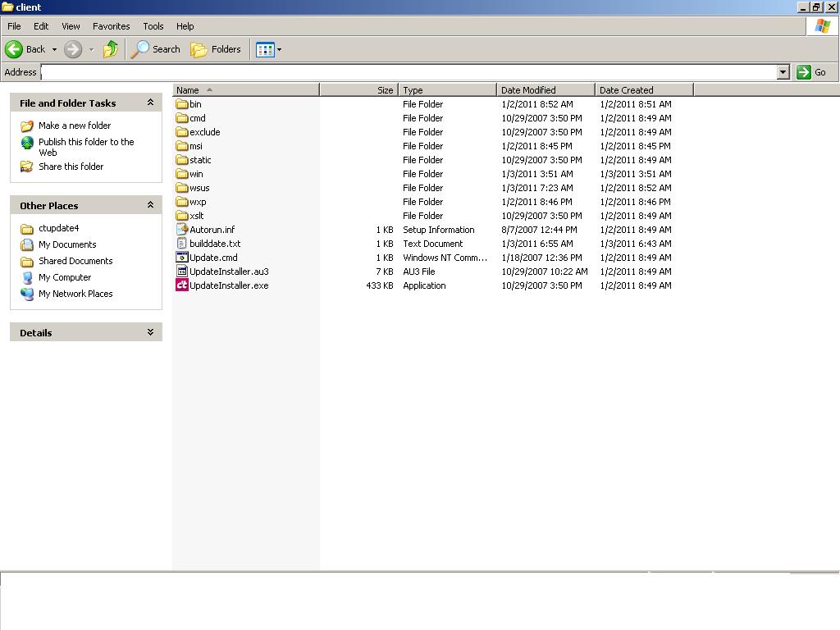Click the Publish to Web globe icon
This screenshot has height=630, width=840.
coord(27,143)
